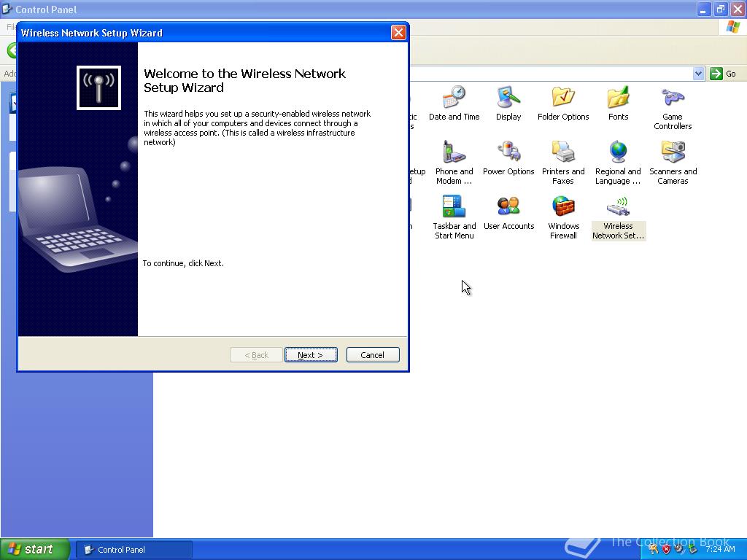Open Printers and Faxes icon
This screenshot has width=747, height=560.
563,163
